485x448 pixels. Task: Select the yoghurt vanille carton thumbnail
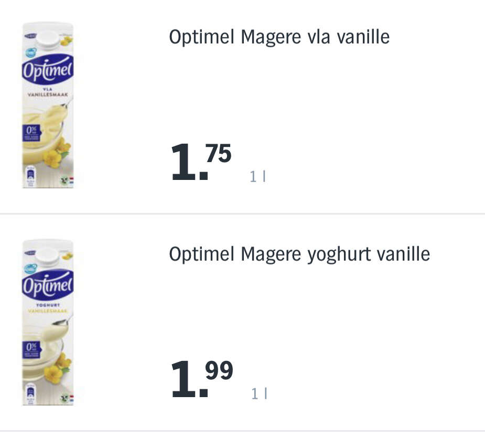coord(48,322)
